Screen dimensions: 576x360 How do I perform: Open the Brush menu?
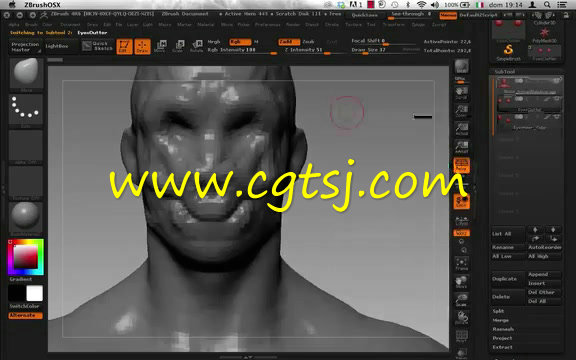31,25
